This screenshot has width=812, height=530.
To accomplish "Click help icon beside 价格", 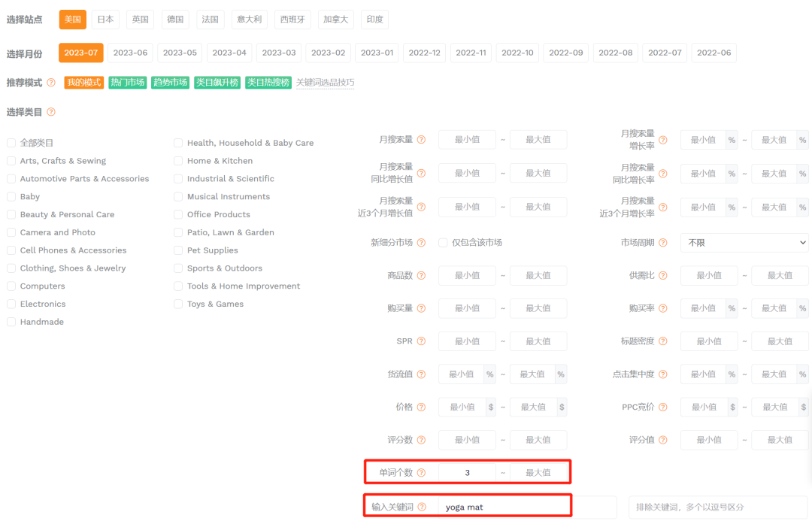I will click(421, 407).
